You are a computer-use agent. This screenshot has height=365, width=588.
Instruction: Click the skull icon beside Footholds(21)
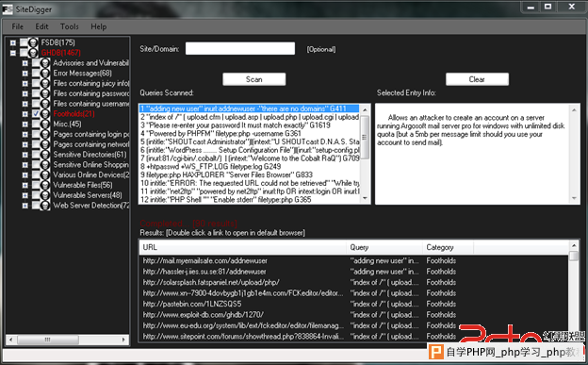45,114
